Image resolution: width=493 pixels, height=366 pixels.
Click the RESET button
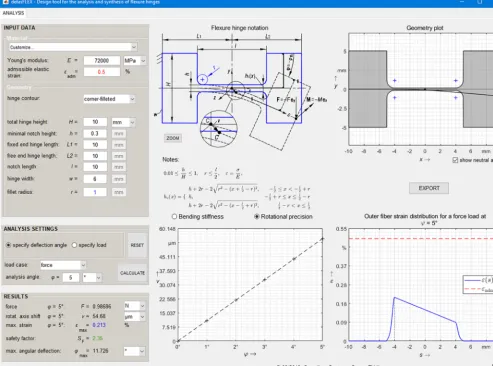[x=137, y=245]
